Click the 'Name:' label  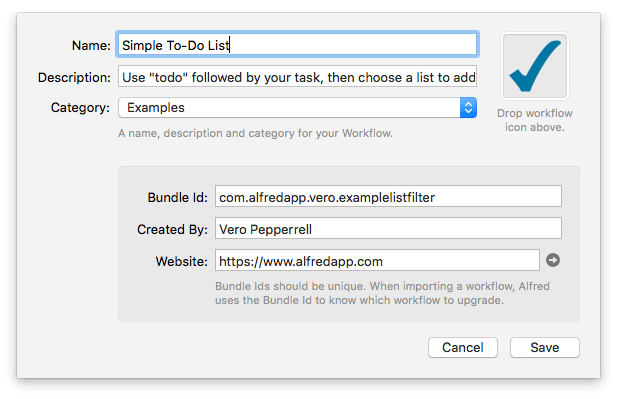coord(91,46)
